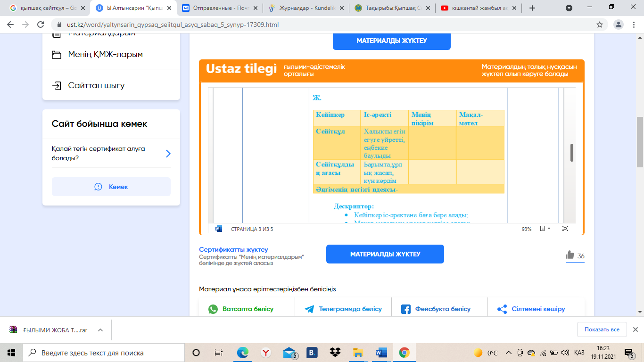Viewport: 644px width, 362px height.
Task: Open Cortana circle on the taskbar
Action: [x=196, y=353]
